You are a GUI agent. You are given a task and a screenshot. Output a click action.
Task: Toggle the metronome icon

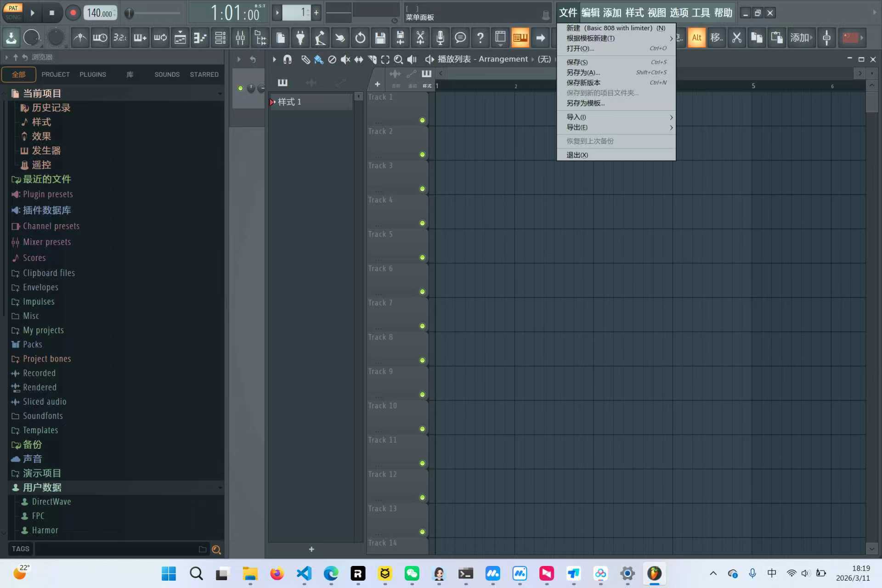pos(79,38)
